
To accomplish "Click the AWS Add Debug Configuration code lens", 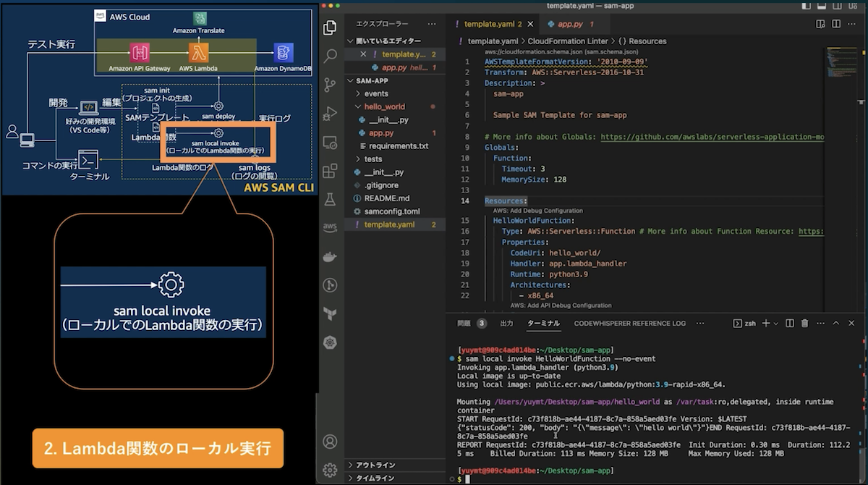I will click(538, 211).
